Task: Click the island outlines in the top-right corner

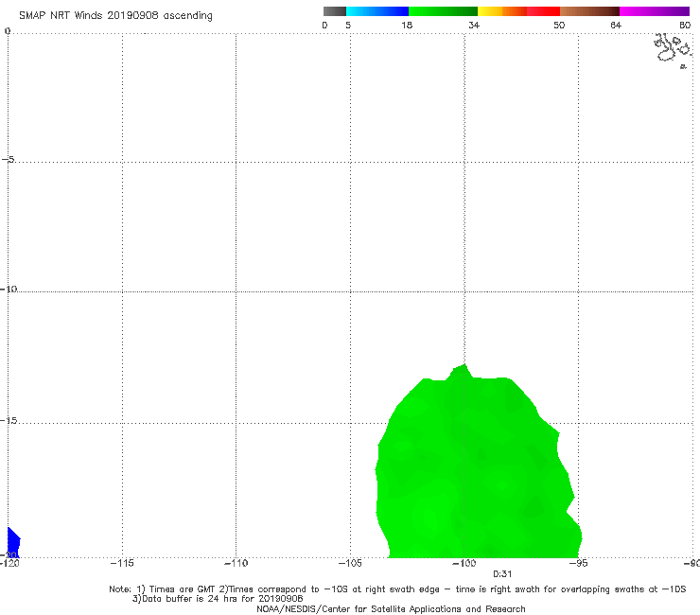Action: [673, 50]
